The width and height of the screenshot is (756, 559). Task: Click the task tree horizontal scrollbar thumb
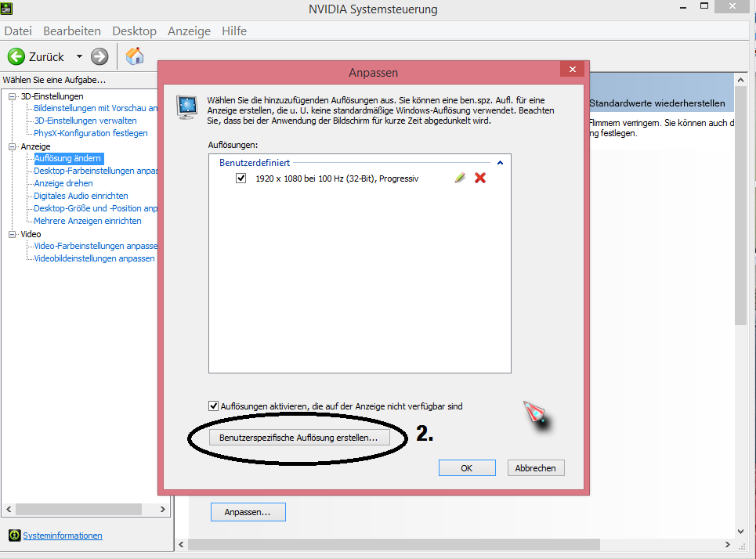[x=78, y=509]
